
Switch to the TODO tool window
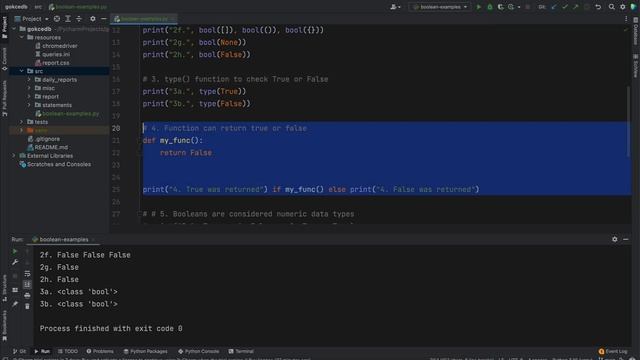click(68, 351)
